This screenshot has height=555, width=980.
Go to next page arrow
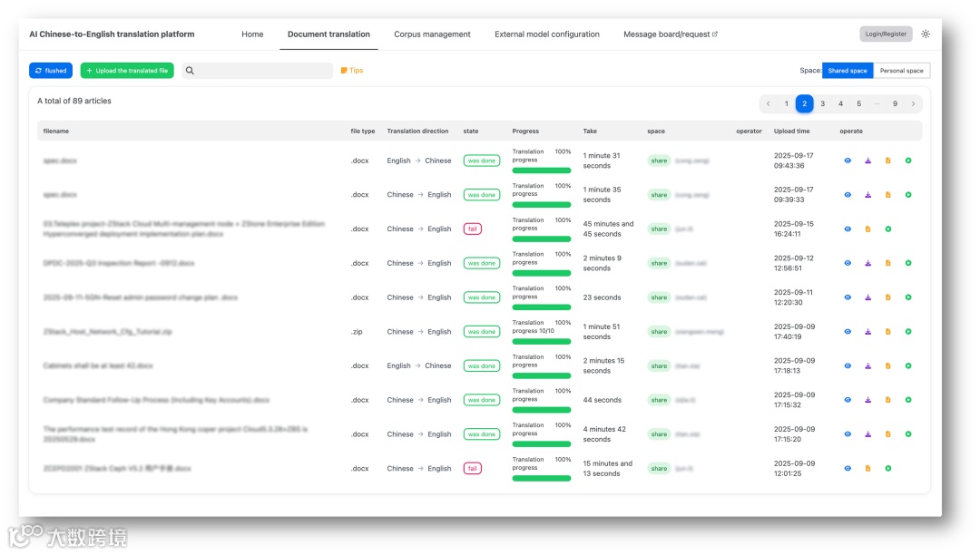[x=913, y=103]
